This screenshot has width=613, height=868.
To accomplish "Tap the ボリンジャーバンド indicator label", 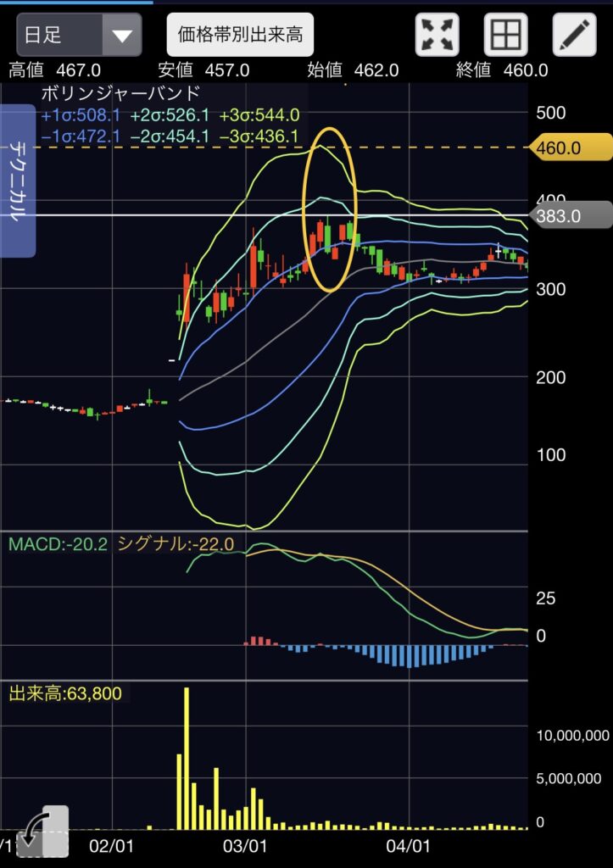I will [x=120, y=93].
